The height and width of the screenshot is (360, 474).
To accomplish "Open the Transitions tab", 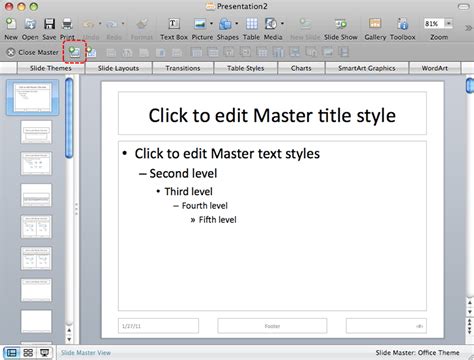I will (183, 68).
